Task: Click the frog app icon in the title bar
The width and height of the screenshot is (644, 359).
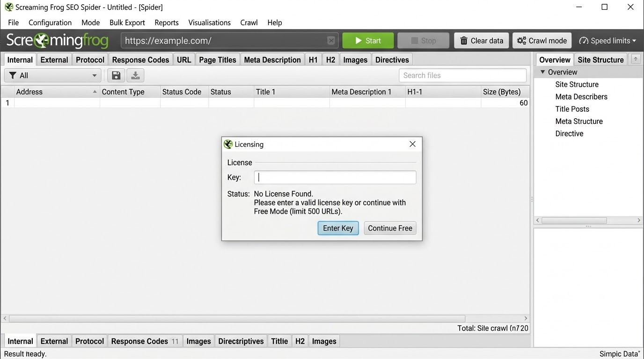Action: (9, 7)
